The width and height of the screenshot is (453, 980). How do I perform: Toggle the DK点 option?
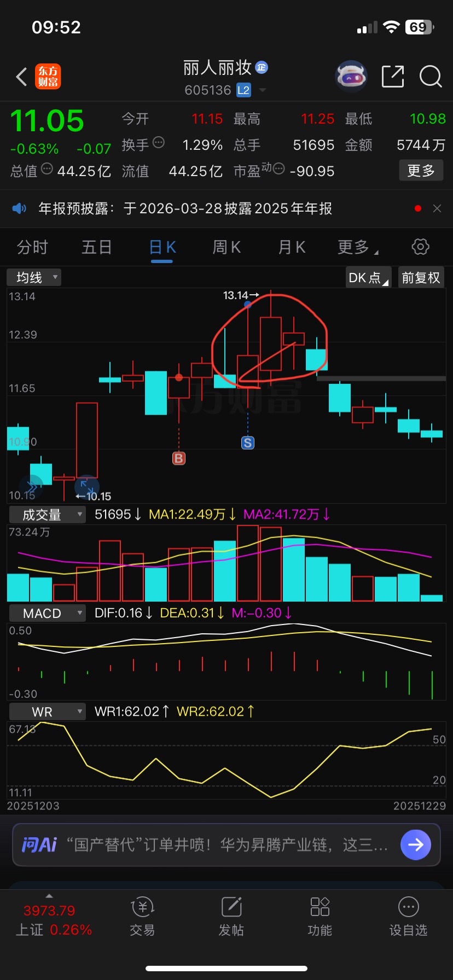click(368, 277)
